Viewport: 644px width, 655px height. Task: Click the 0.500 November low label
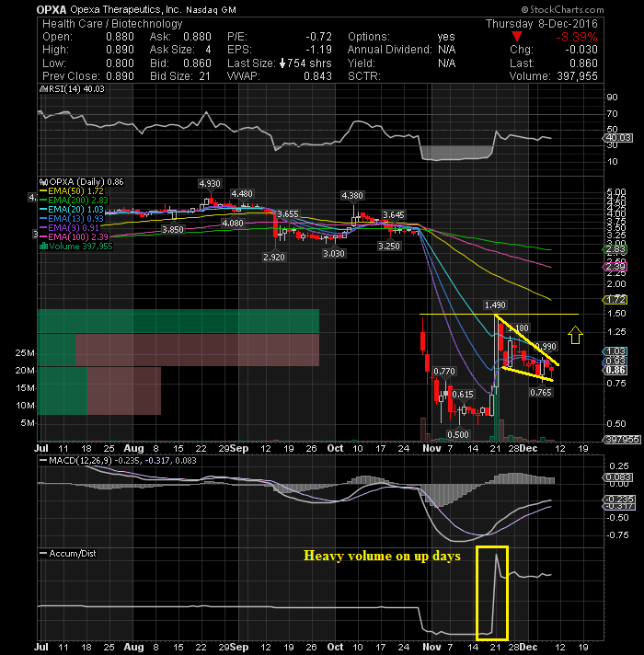(x=458, y=435)
